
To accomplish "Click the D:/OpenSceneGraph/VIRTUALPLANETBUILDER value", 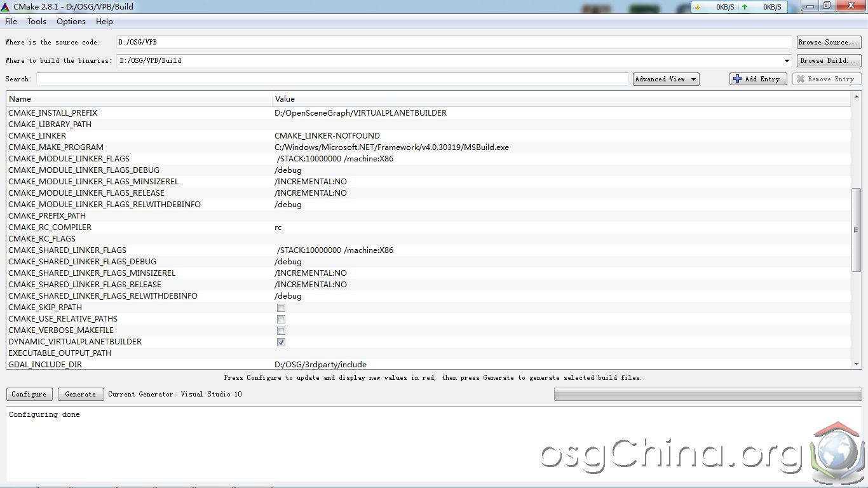I will pyautogui.click(x=360, y=113).
